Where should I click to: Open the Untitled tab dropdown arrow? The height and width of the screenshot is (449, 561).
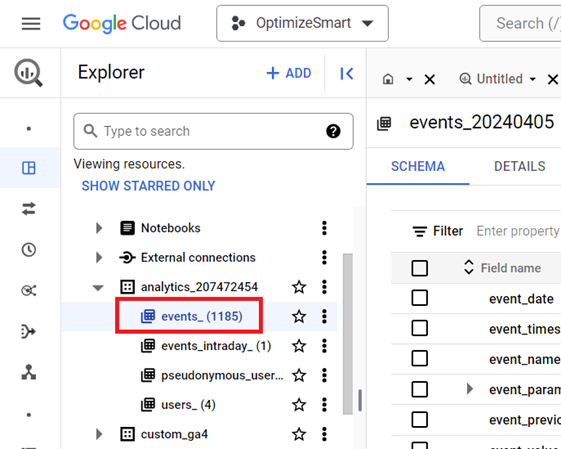533,79
